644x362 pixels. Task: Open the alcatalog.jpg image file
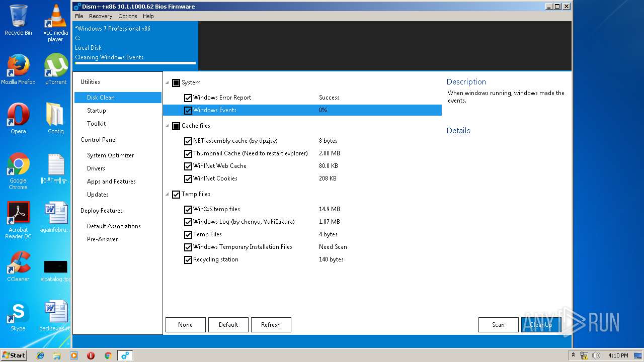pyautogui.click(x=55, y=270)
